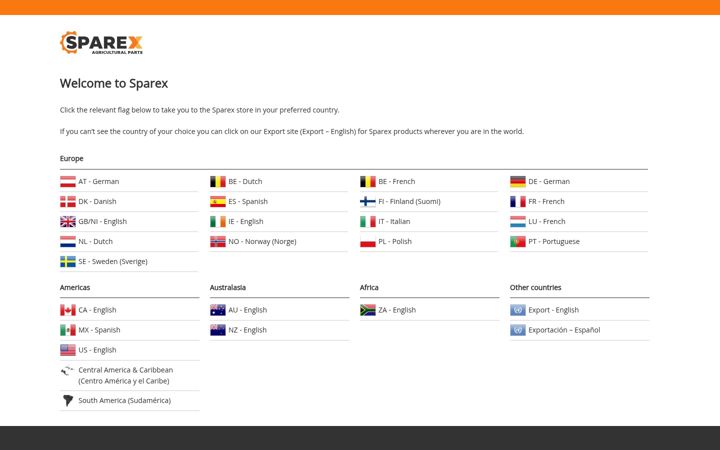Select the Exportación – Español link
720x450 pixels.
564,330
